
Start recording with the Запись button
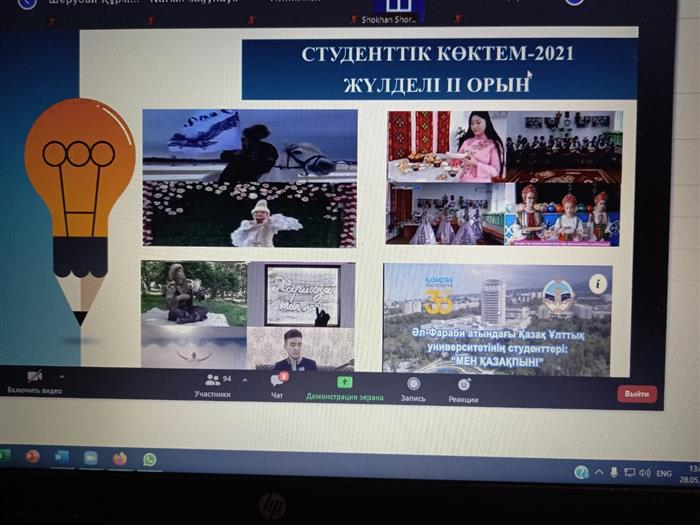413,388
